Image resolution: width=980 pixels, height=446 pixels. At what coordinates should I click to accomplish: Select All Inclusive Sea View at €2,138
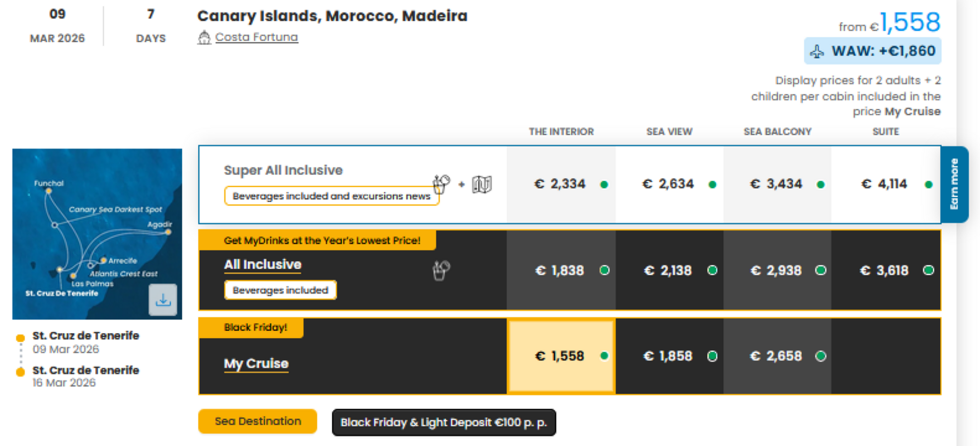point(669,271)
